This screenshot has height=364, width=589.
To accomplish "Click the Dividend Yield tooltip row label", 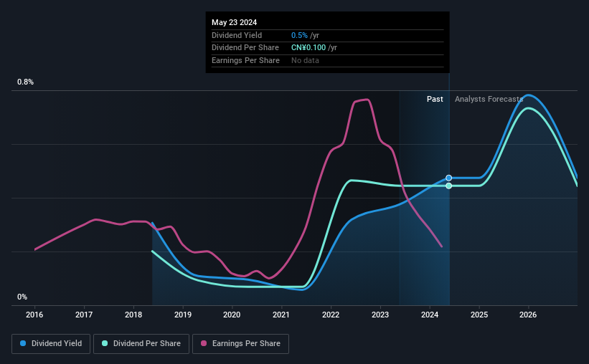I will point(237,35).
